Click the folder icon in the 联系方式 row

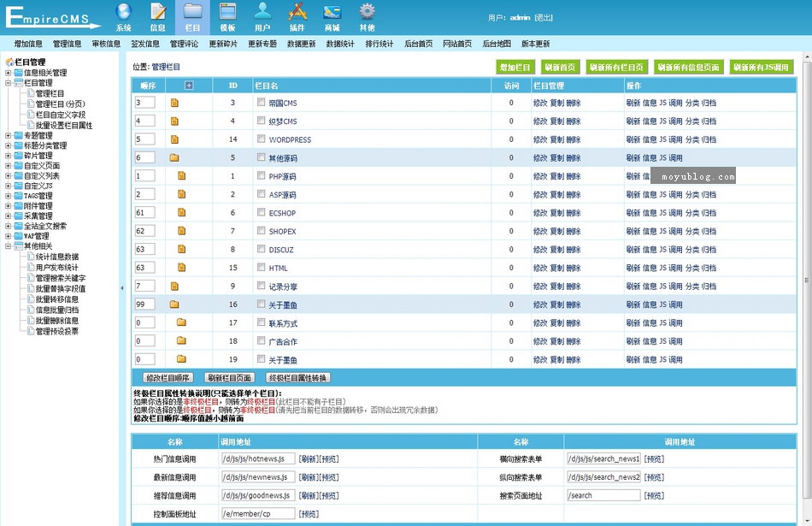point(181,322)
